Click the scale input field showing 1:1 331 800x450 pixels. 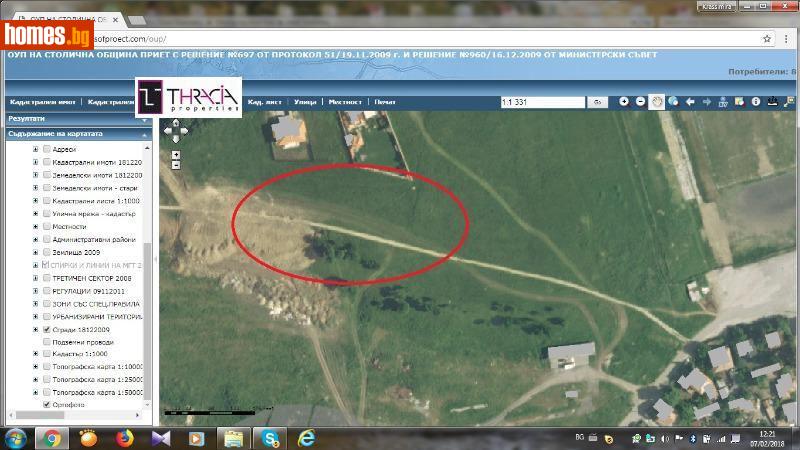(x=542, y=102)
